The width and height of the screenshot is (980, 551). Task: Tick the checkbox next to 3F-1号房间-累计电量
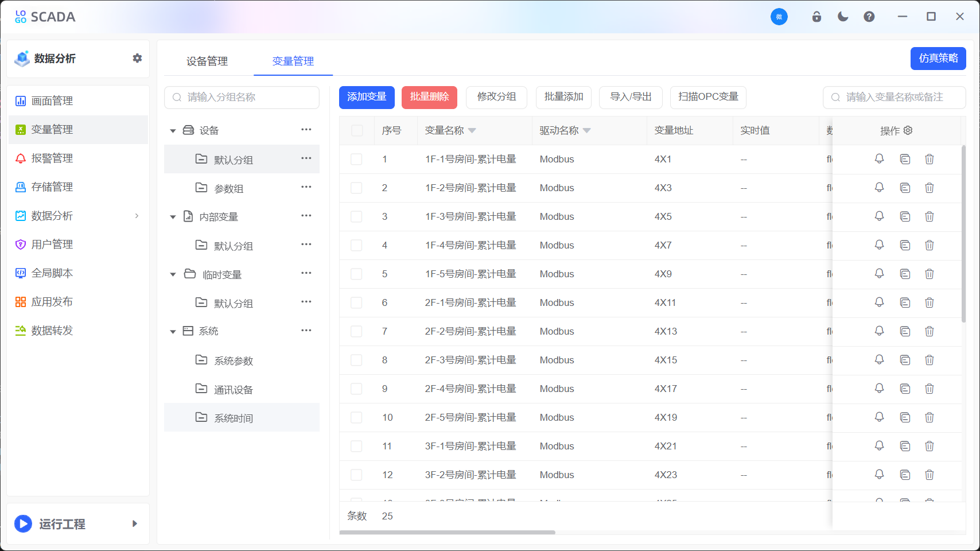[x=356, y=446]
